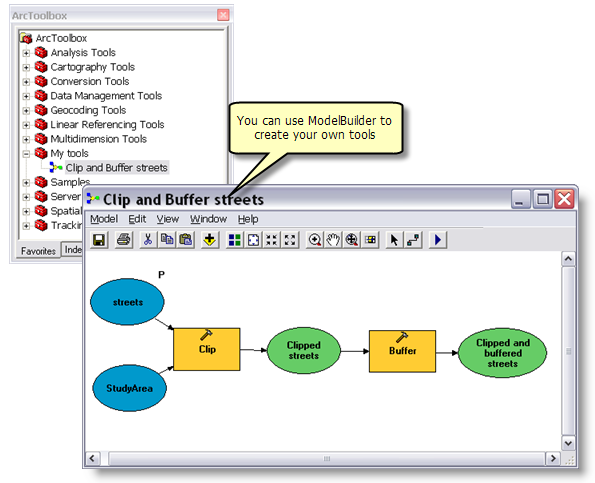Click the Fixed Zoom In arrows icon
Screen dimensions: 595x483
(x=271, y=240)
